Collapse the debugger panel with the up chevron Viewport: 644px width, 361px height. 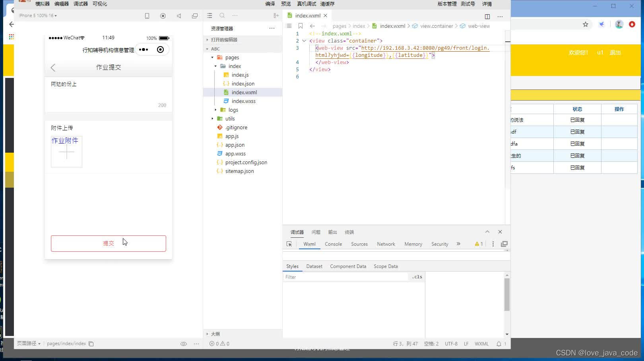coord(487,232)
